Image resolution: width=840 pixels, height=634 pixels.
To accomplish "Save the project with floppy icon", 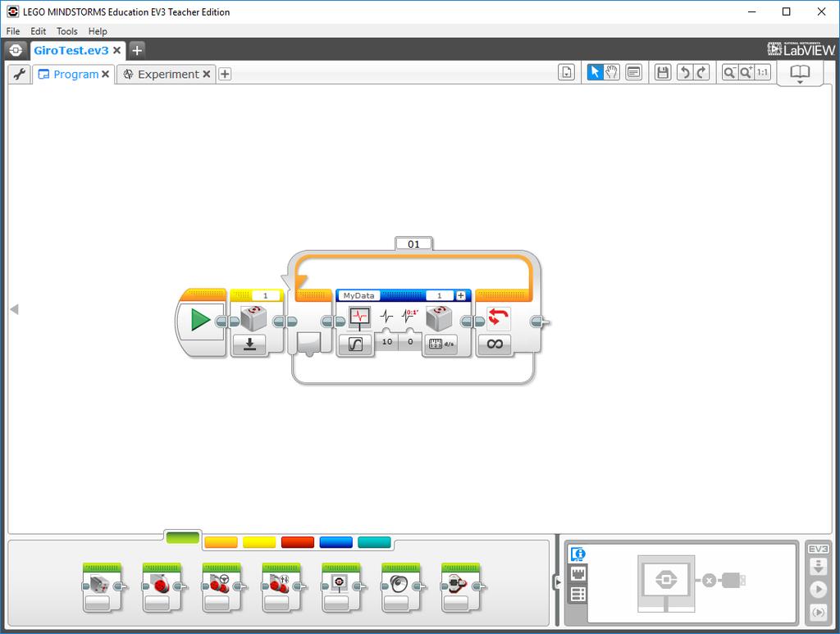I will click(663, 72).
